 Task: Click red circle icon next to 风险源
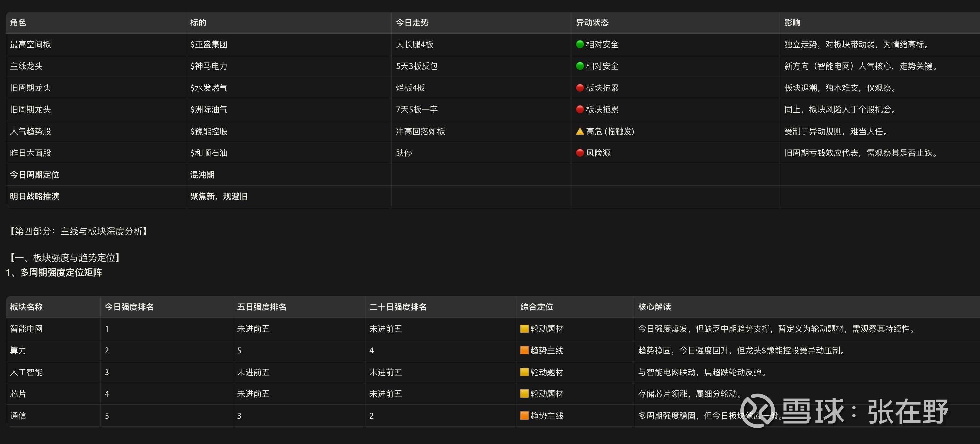(x=580, y=153)
